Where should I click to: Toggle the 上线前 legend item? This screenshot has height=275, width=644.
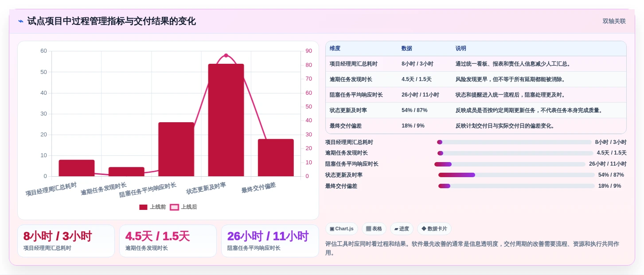(x=152, y=207)
